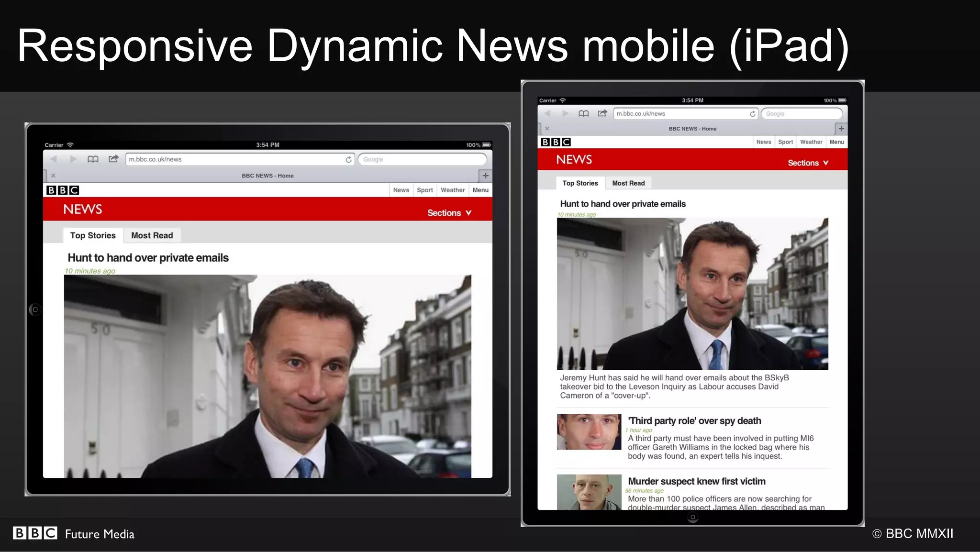
Task: Click the BBC Future Media logo in the slide footer
Action: point(74,533)
